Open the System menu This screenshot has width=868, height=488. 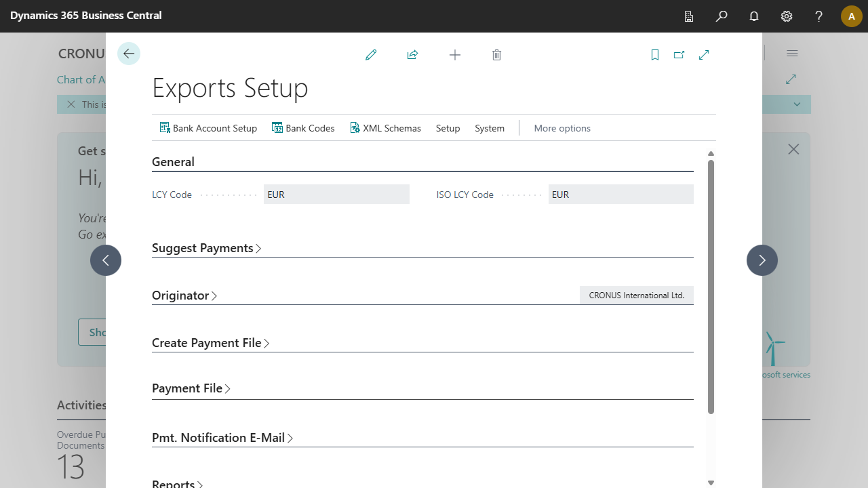pos(490,128)
